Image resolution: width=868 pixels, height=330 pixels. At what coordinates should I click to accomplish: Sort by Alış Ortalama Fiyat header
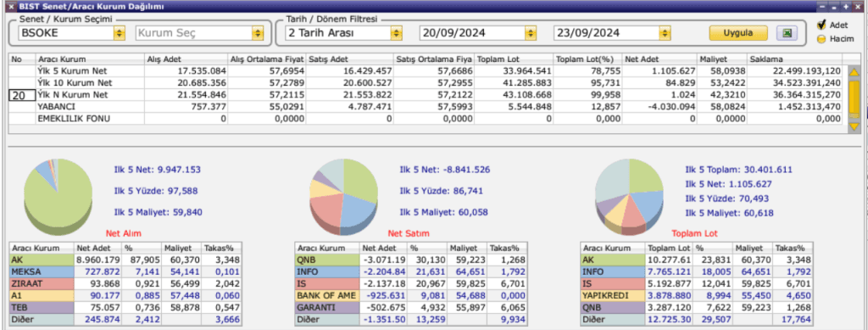pyautogui.click(x=267, y=59)
